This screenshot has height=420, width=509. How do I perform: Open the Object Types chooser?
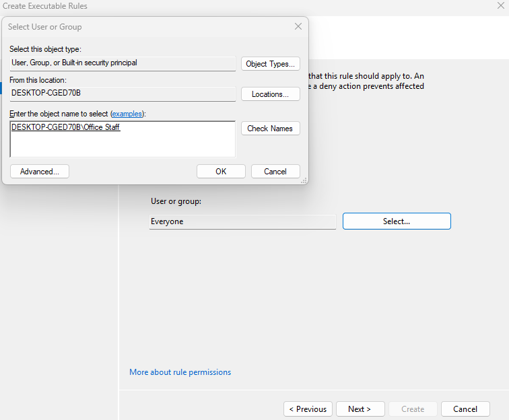pyautogui.click(x=270, y=64)
